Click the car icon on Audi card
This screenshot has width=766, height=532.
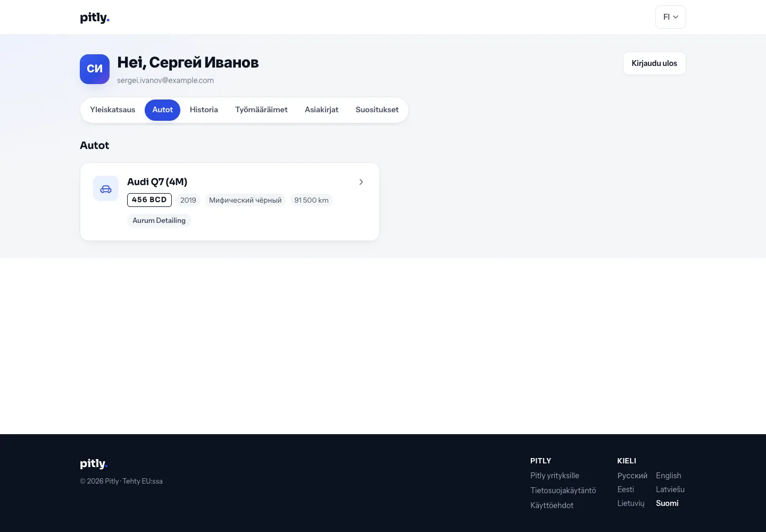pyautogui.click(x=106, y=189)
